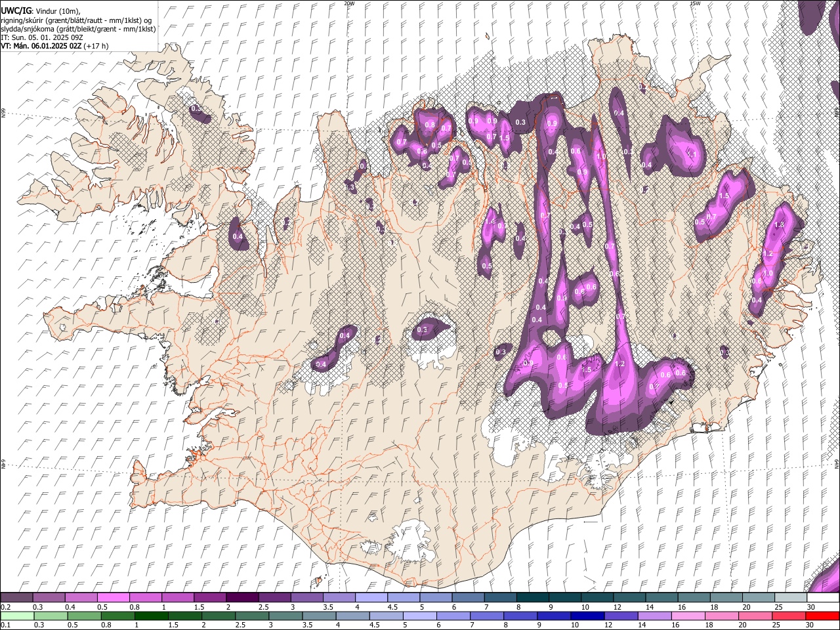The image size is (840, 630).
Task: Select the 'VT: Mán. 06.01.2025 02Z (+17 h)' line
Action: coord(54,46)
